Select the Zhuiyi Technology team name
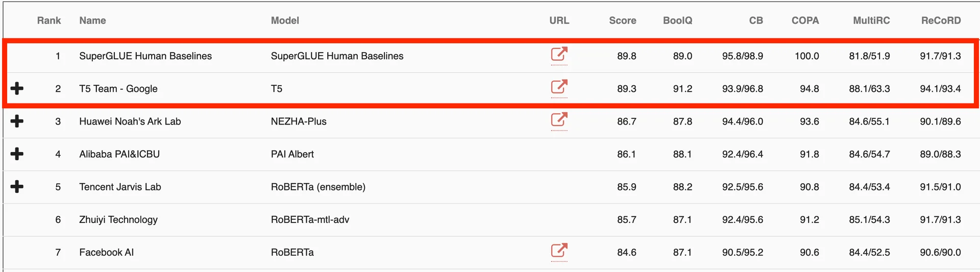 point(118,219)
